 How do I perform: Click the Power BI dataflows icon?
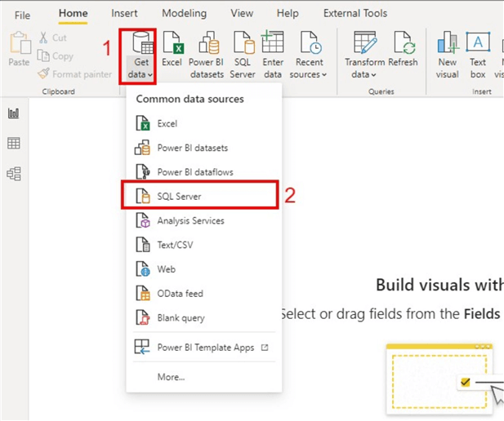pos(142,172)
